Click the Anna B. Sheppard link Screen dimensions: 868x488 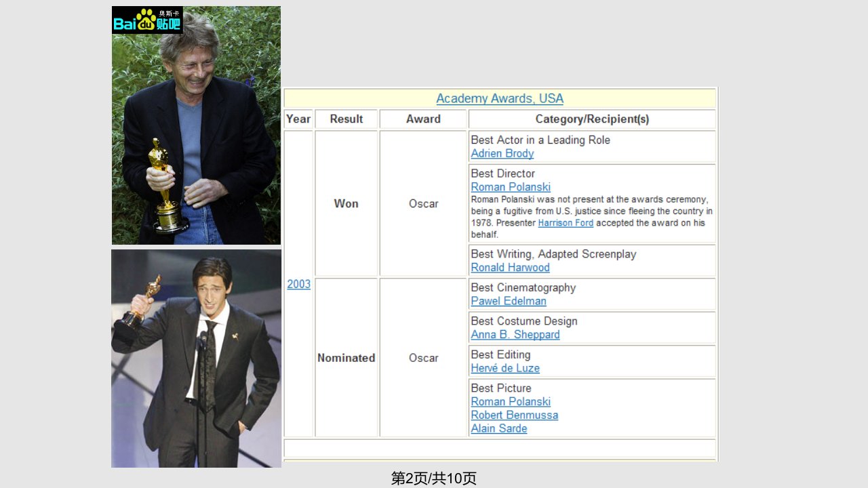(x=515, y=334)
